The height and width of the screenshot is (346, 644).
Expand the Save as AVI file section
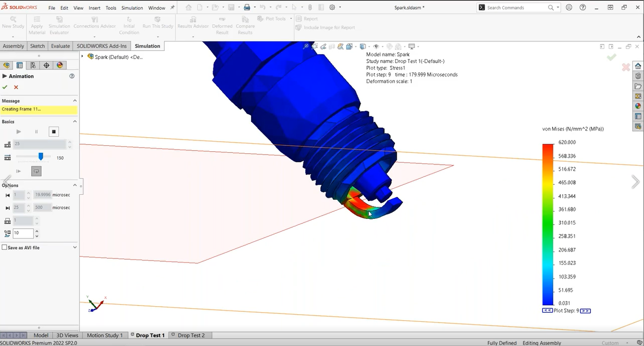point(75,247)
